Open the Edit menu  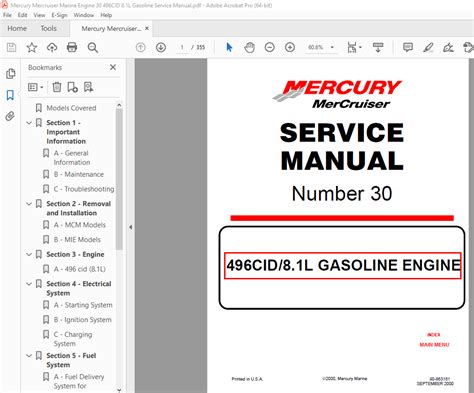pyautogui.click(x=22, y=15)
